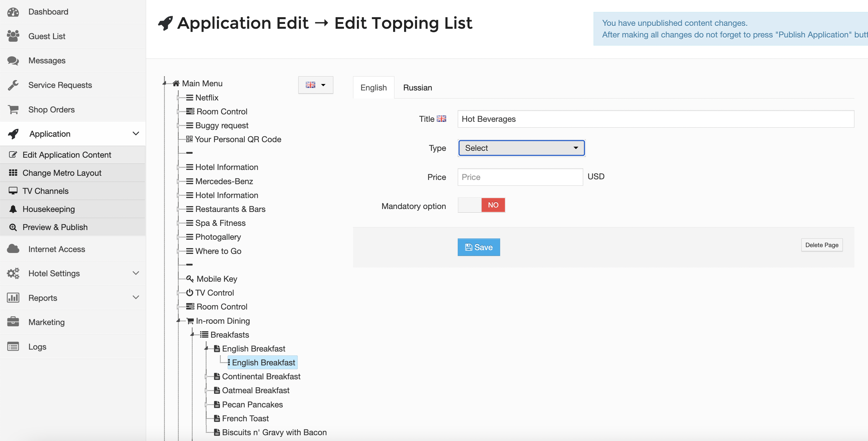Expand the Reports chevron
Image resolution: width=868 pixels, height=441 pixels.
136,297
